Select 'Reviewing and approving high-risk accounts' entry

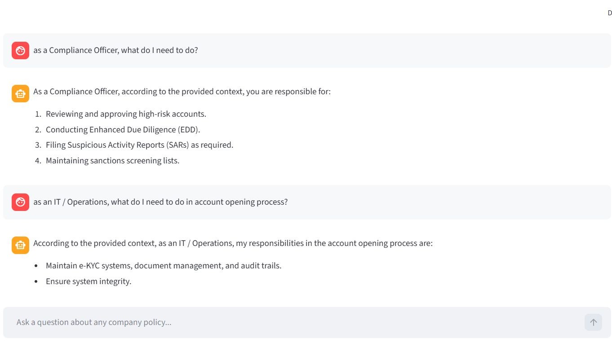126,114
